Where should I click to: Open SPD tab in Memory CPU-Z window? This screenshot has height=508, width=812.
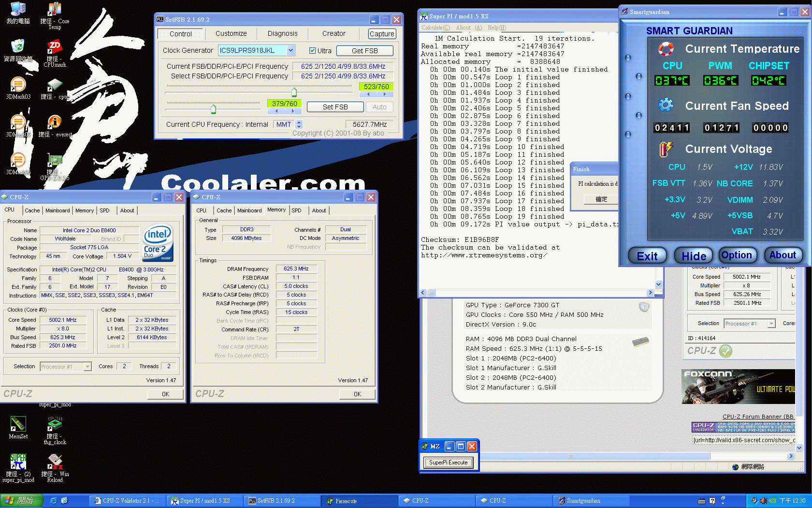(x=296, y=210)
